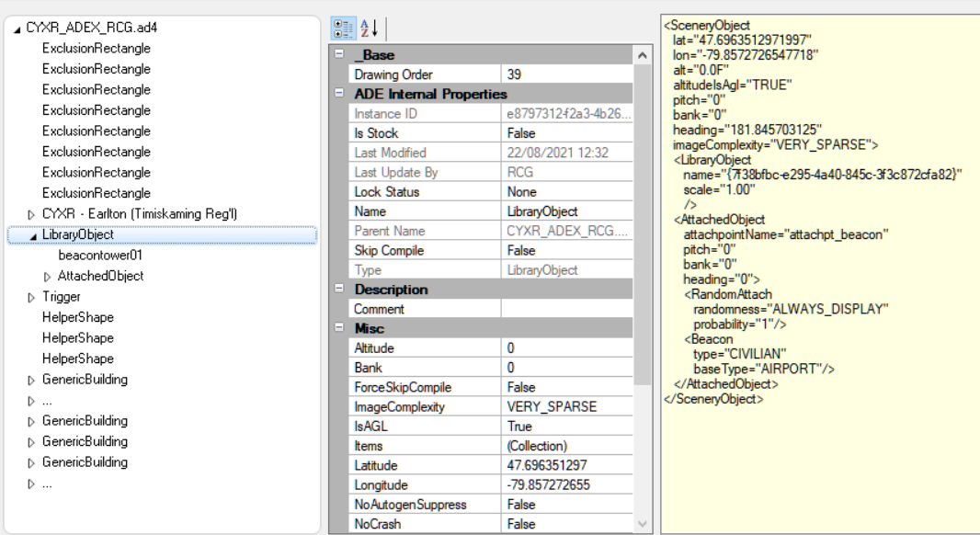Click the Items (Collection) value
This screenshot has width=980, height=535.
tap(567, 446)
